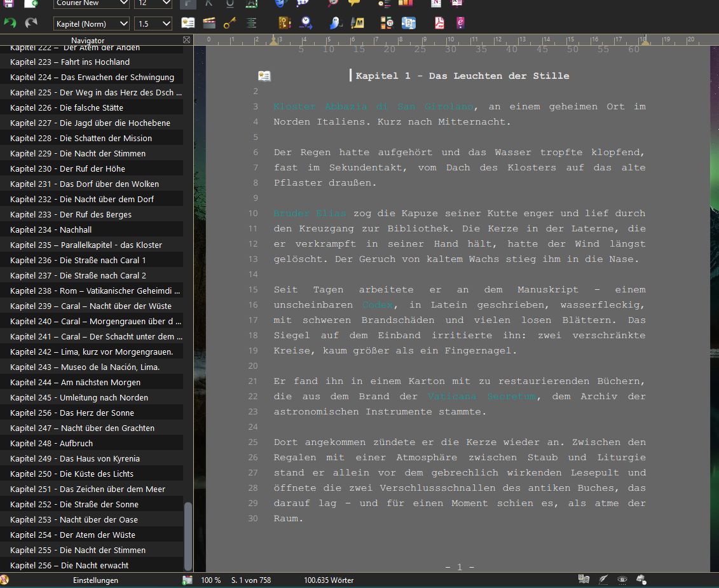Toggle the eye view icon in status bar

pyautogui.click(x=622, y=580)
